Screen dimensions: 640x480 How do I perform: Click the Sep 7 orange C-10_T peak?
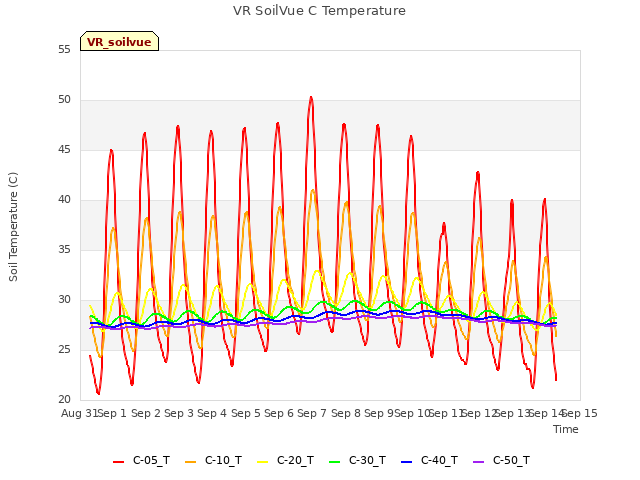click(x=313, y=190)
